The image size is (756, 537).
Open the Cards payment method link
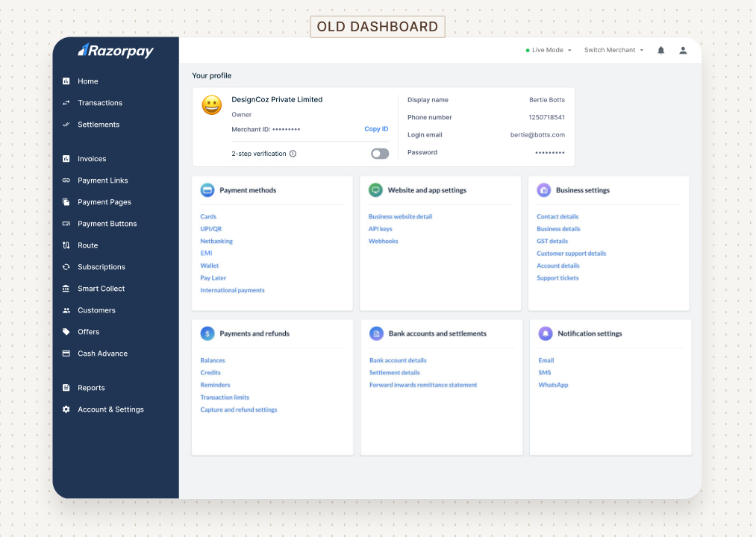pyautogui.click(x=208, y=216)
